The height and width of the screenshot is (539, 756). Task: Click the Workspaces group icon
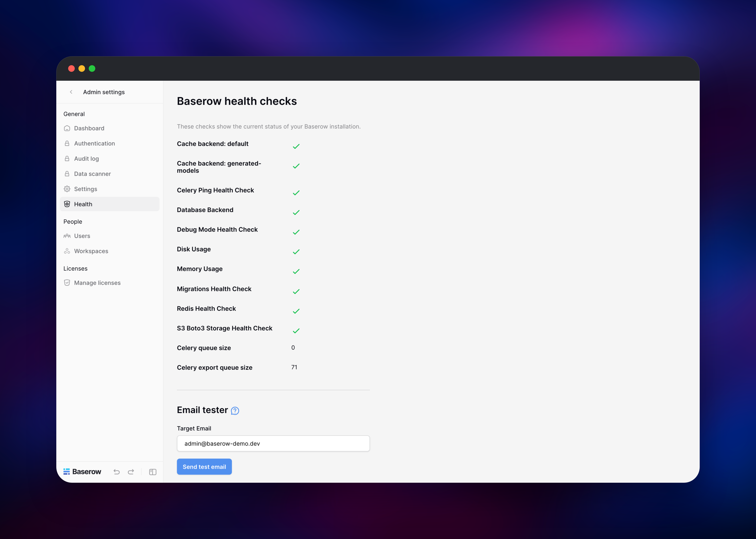(67, 251)
